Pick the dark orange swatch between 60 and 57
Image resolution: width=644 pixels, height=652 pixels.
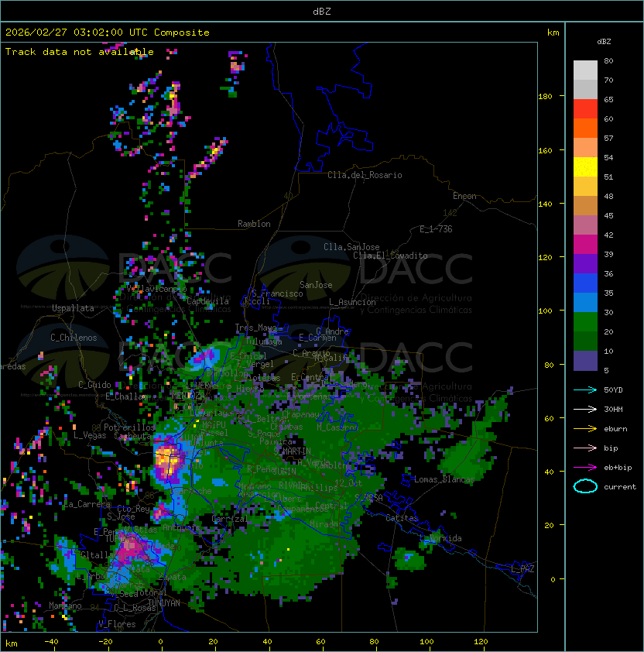coord(585,128)
